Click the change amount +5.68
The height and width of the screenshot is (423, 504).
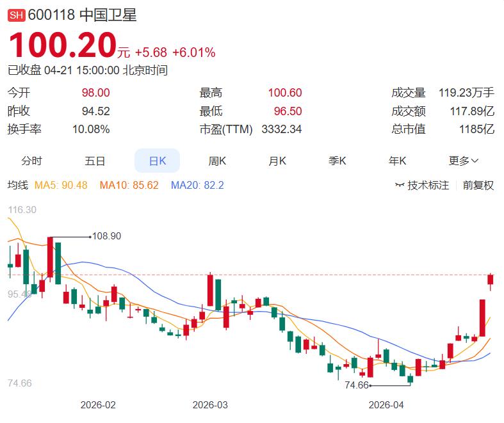click(151, 52)
